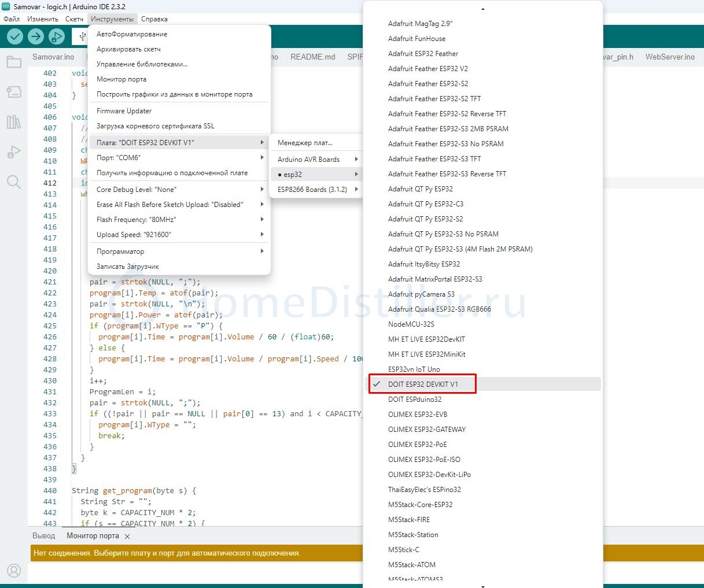Open the Sketchbook folder icon in sidebar

[14, 62]
